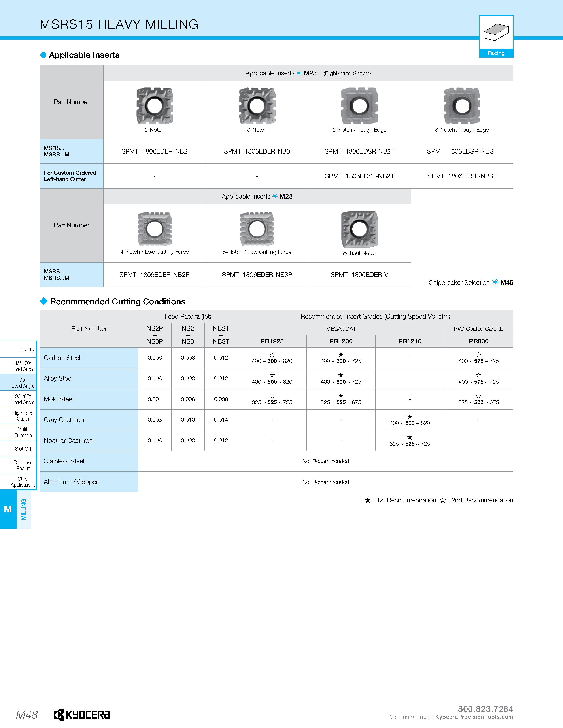The image size is (563, 728).
Task: Select part number SPMT 1806EDER-NB3
Action: point(257,151)
